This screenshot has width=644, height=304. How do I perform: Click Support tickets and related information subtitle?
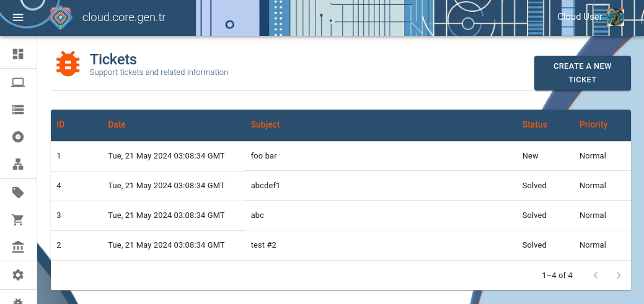[x=159, y=72]
